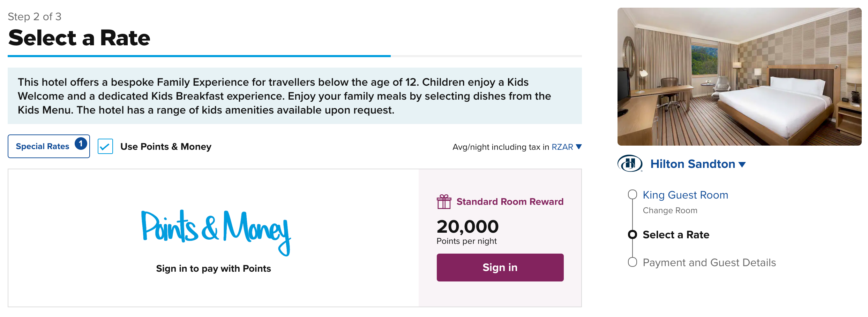This screenshot has height=317, width=868.
Task: Open the Special Rates button
Action: coord(43,146)
